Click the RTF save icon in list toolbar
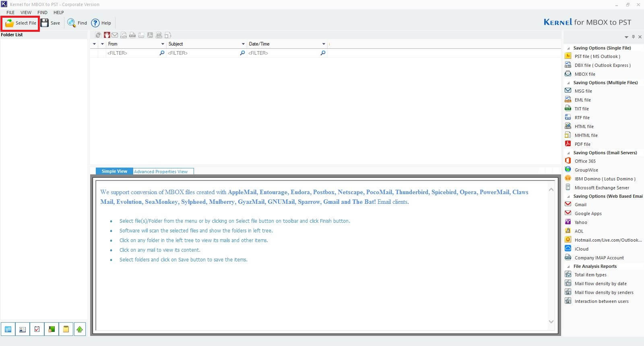The width and height of the screenshot is (644, 346). click(141, 35)
